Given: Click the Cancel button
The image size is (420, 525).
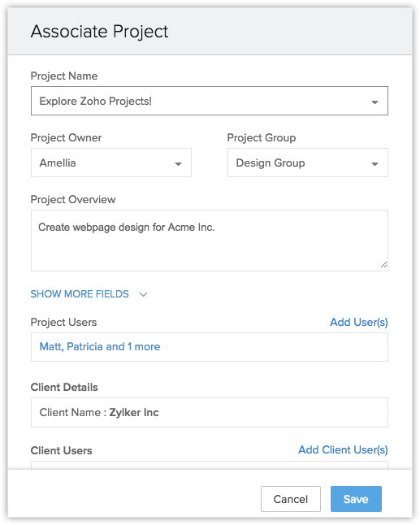Looking at the screenshot, I should click(x=291, y=499).
